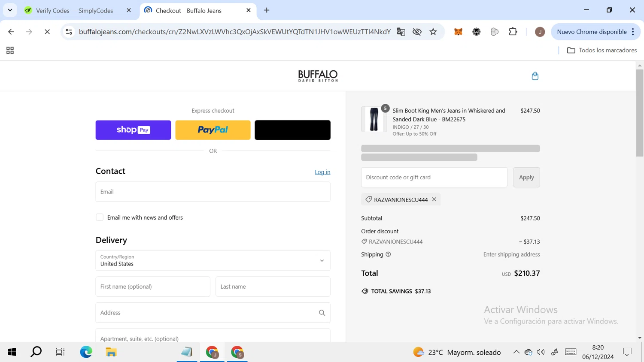The height and width of the screenshot is (362, 644).
Task: Click the browser address bar URL
Action: point(235,32)
